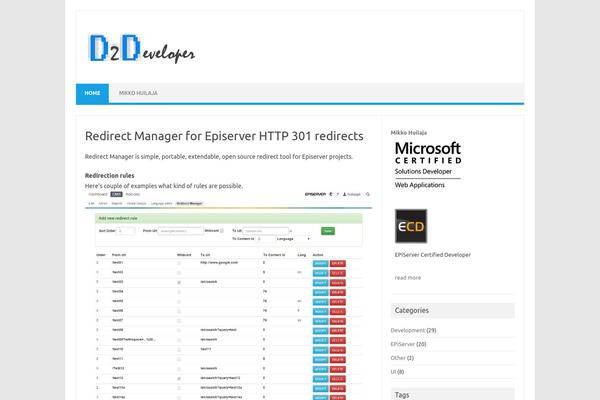600x400 pixels.
Task: Click the From Url input field
Action: pyautogui.click(x=181, y=231)
